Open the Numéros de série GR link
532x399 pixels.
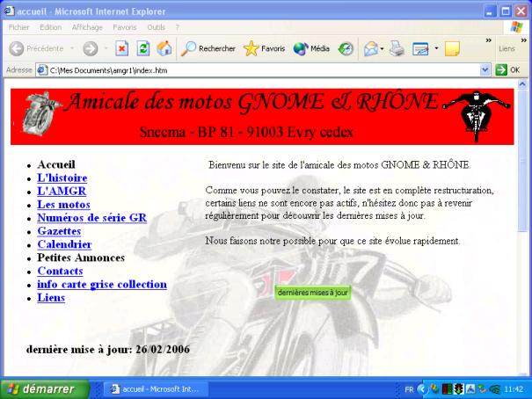92,218
